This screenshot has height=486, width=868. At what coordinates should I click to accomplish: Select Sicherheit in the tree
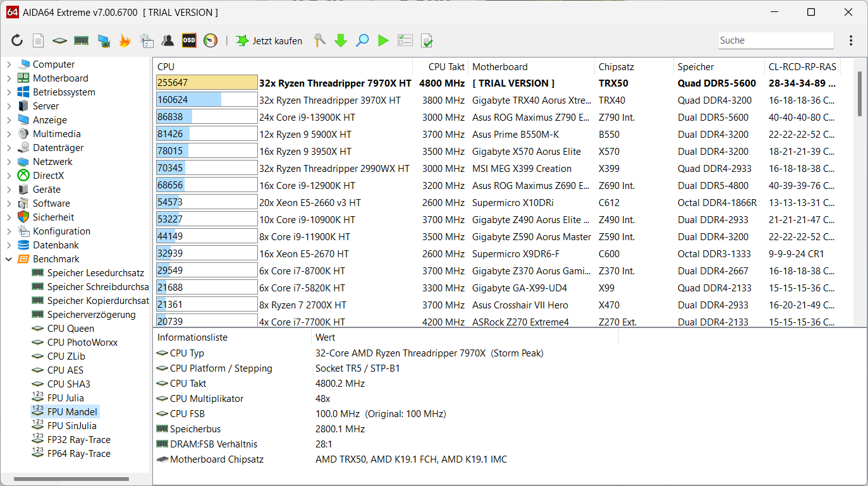(53, 217)
